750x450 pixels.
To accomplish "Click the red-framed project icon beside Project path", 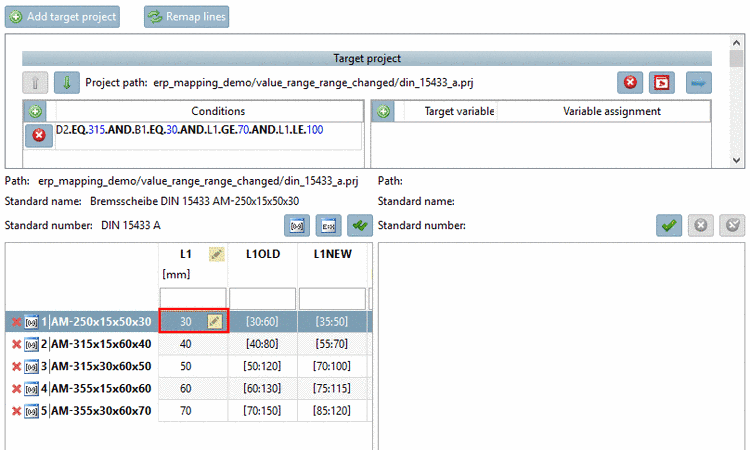I will tap(662, 83).
